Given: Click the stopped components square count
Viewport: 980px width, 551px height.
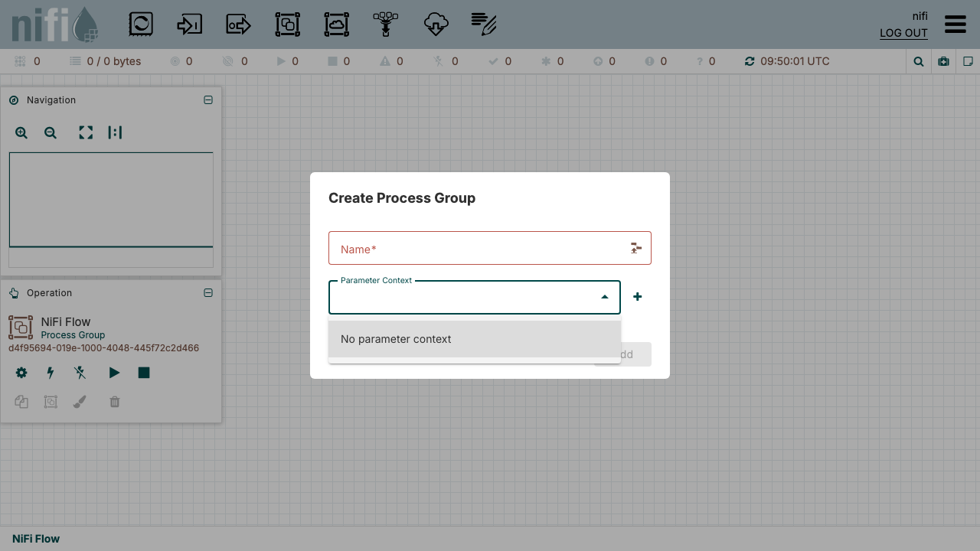Looking at the screenshot, I should 338,61.
